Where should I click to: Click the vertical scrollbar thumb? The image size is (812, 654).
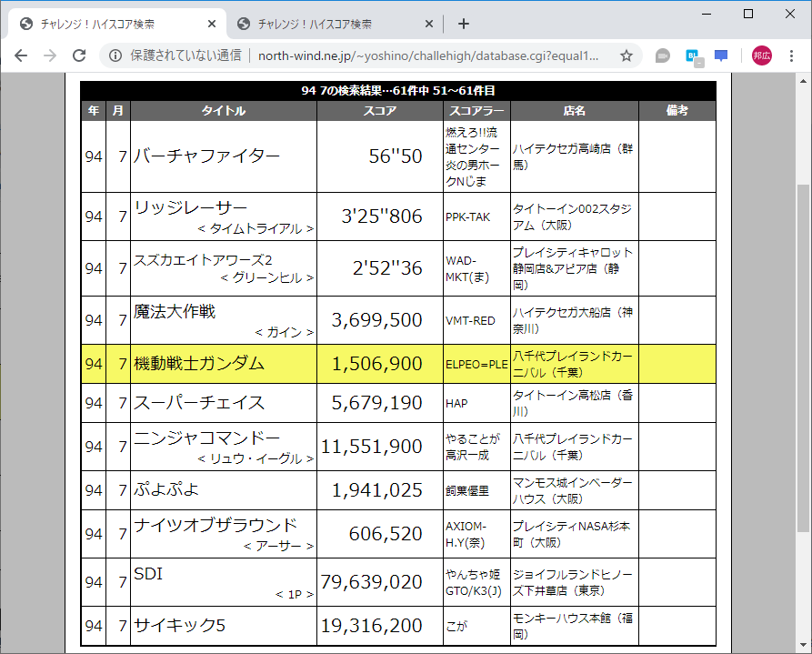click(803, 357)
